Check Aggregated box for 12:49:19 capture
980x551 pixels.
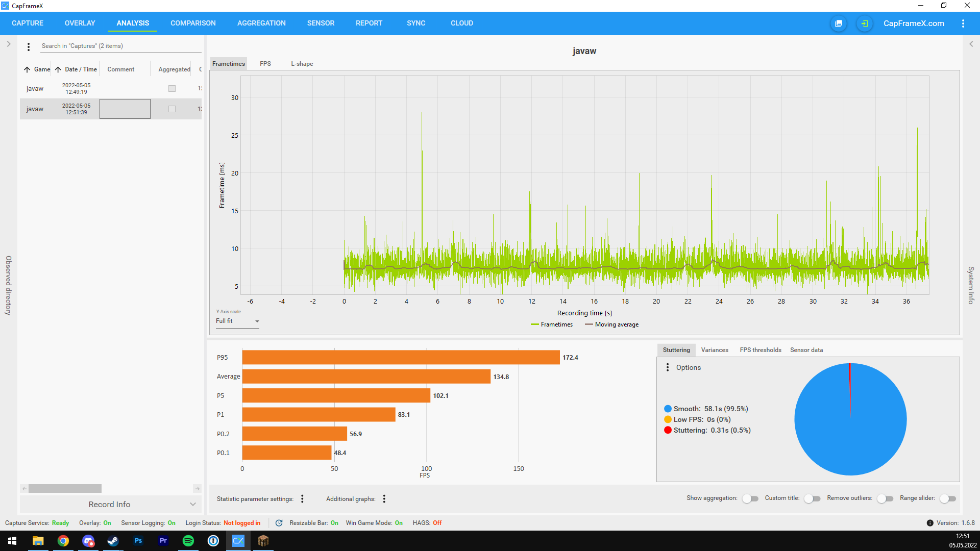click(172, 89)
